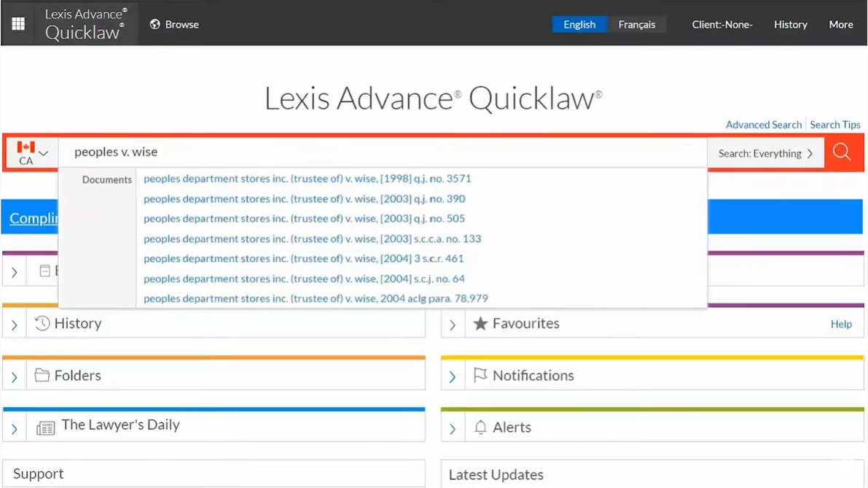Click the Support section heading
Image resolution: width=868 pixels, height=488 pixels.
[38, 473]
